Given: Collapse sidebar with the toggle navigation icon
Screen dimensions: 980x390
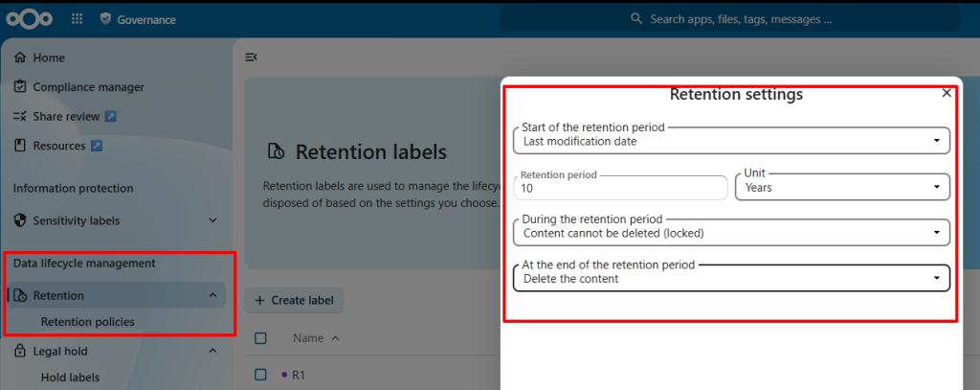Looking at the screenshot, I should [252, 57].
